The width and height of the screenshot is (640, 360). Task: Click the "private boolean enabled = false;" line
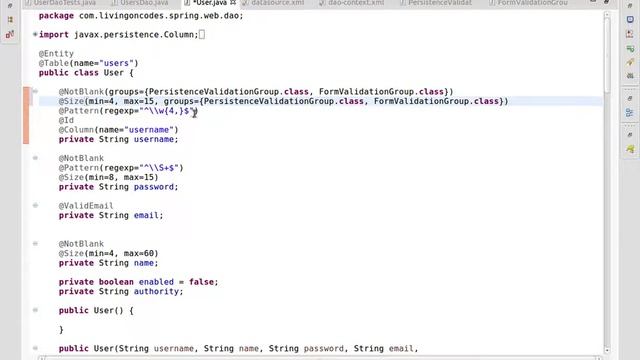click(138, 282)
